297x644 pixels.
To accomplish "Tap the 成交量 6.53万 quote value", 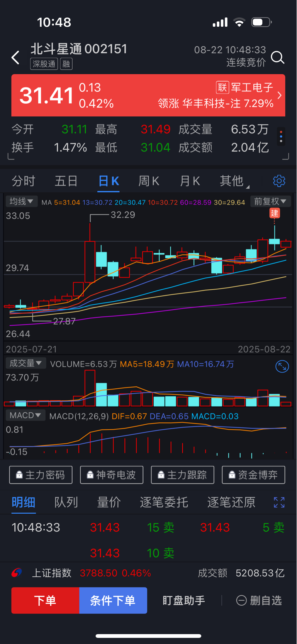I will click(249, 129).
